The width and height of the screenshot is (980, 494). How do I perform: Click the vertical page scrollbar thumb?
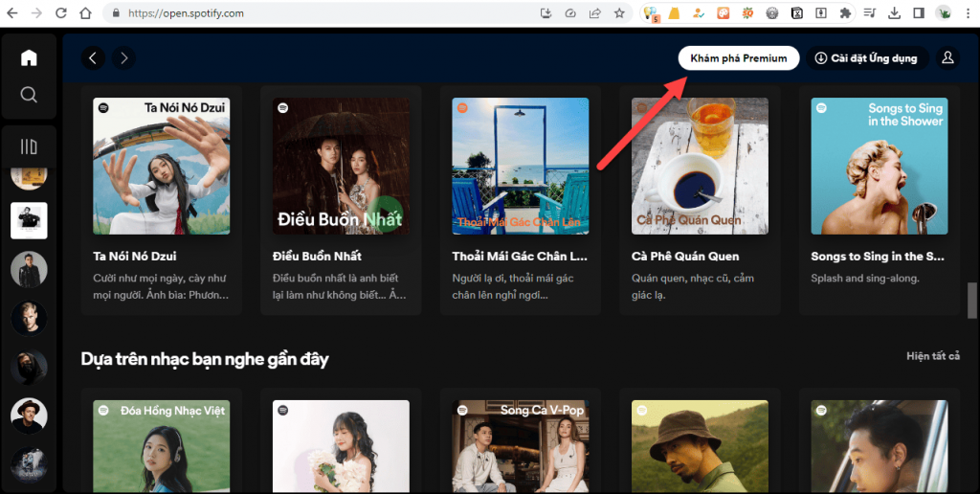point(972,301)
